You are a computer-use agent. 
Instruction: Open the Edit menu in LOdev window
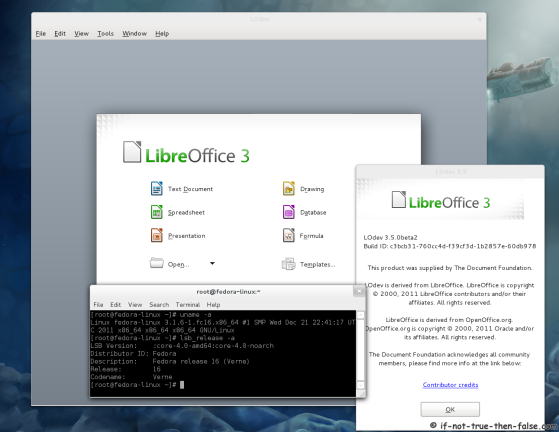coord(60,34)
